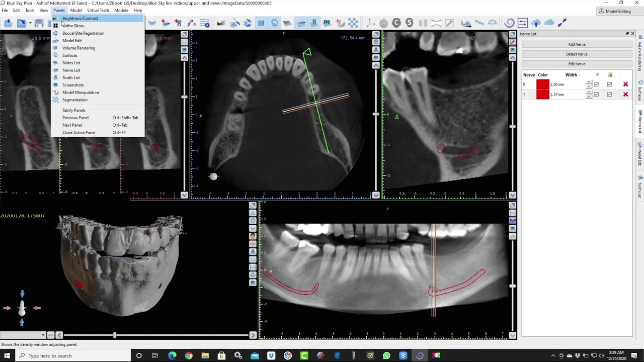This screenshot has width=644, height=362.
Task: Select the ruler measurement tool
Action: click(479, 23)
